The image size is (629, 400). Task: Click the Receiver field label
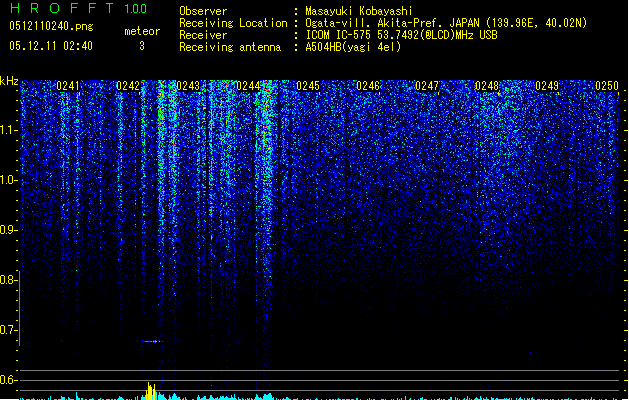203,35
